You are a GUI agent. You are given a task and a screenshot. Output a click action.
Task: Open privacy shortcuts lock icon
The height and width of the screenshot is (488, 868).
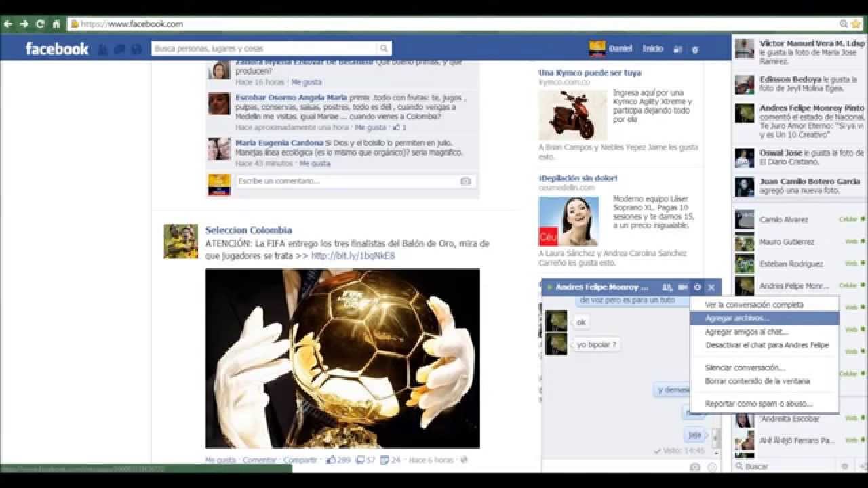pyautogui.click(x=677, y=49)
